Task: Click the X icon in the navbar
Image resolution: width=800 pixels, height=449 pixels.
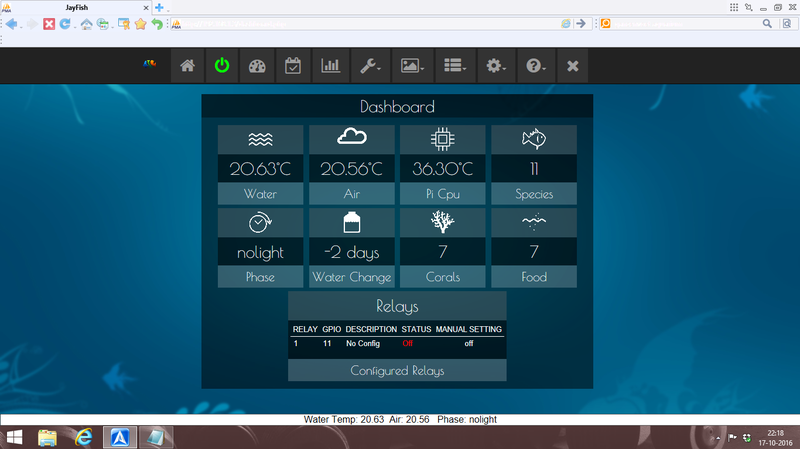Action: tap(572, 66)
